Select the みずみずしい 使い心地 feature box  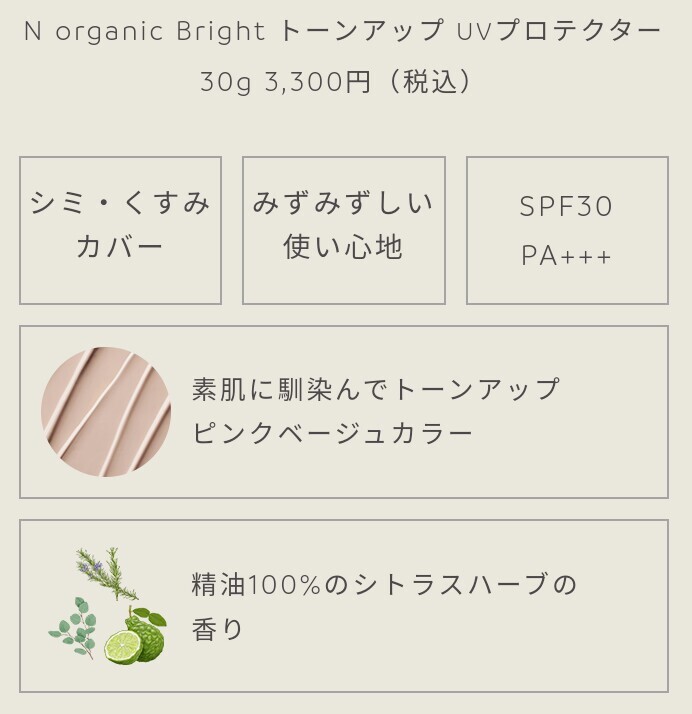344,230
